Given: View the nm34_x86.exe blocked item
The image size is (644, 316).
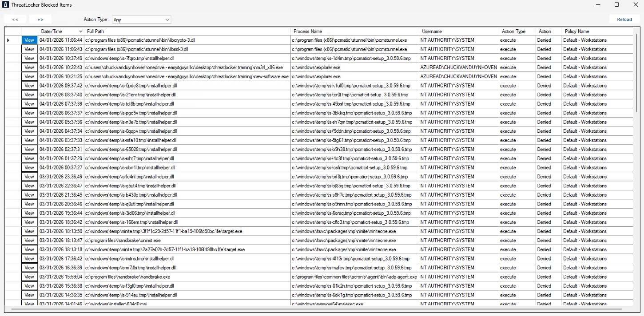Looking at the screenshot, I should pos(29,67).
